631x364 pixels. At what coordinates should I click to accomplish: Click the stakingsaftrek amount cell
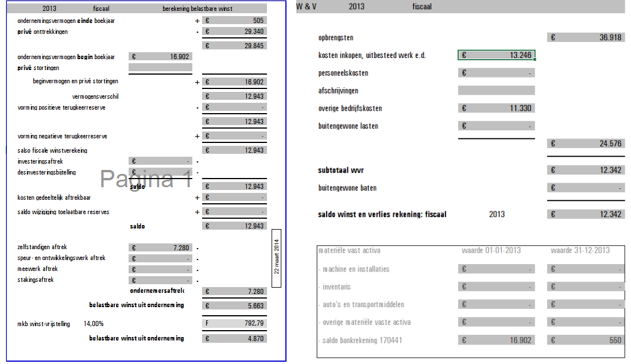pyautogui.click(x=160, y=280)
